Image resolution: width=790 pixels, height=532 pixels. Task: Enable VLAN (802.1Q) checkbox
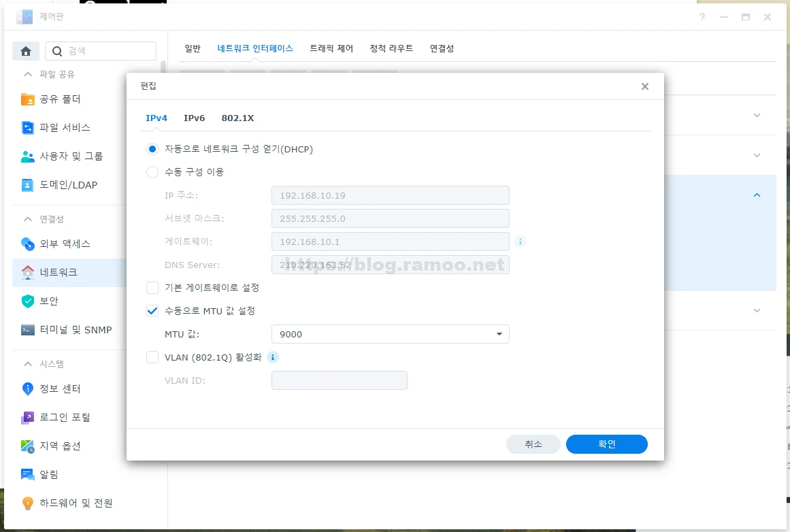[x=152, y=357]
